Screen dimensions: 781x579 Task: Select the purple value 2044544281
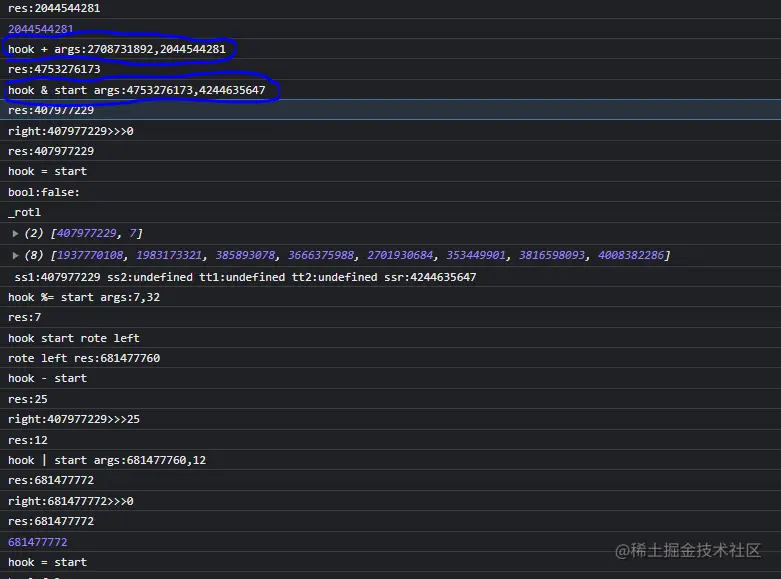40,29
